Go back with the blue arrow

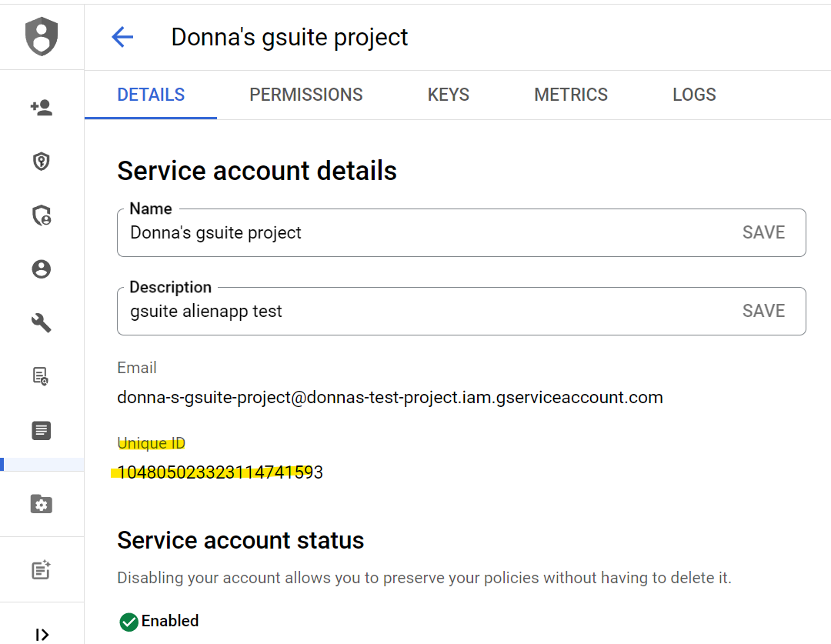coord(122,37)
